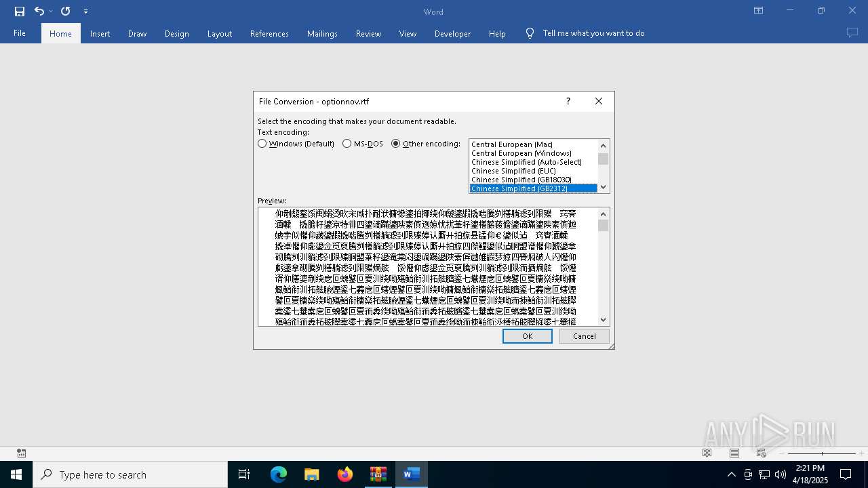Launch Firefox from taskbar
Image resolution: width=868 pixels, height=488 pixels.
click(x=344, y=474)
